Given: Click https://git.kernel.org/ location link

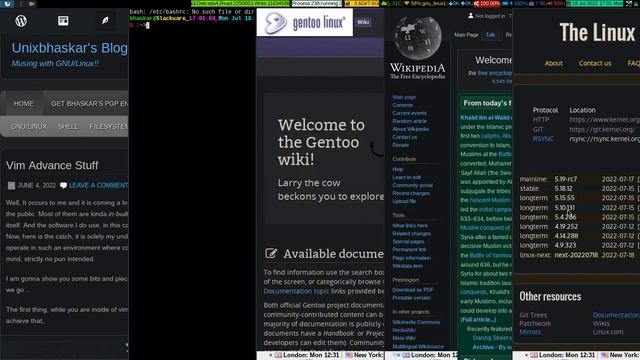Looking at the screenshot, I should pyautogui.click(x=602, y=129).
